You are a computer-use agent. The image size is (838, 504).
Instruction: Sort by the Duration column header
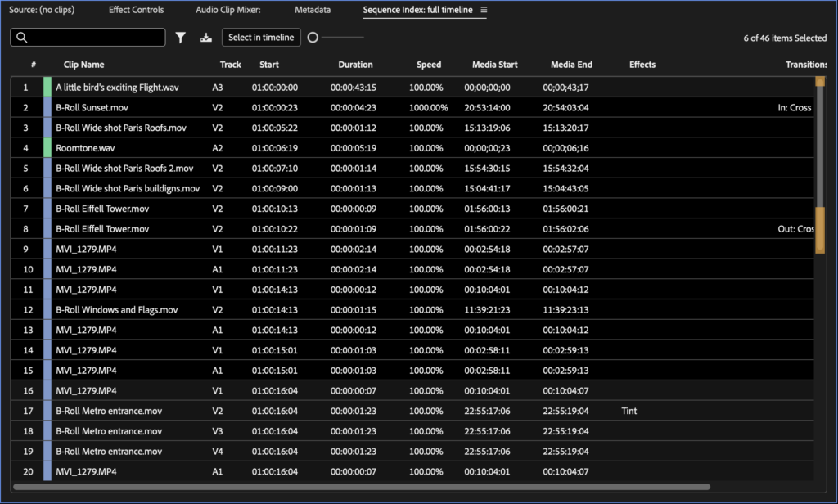(x=355, y=65)
